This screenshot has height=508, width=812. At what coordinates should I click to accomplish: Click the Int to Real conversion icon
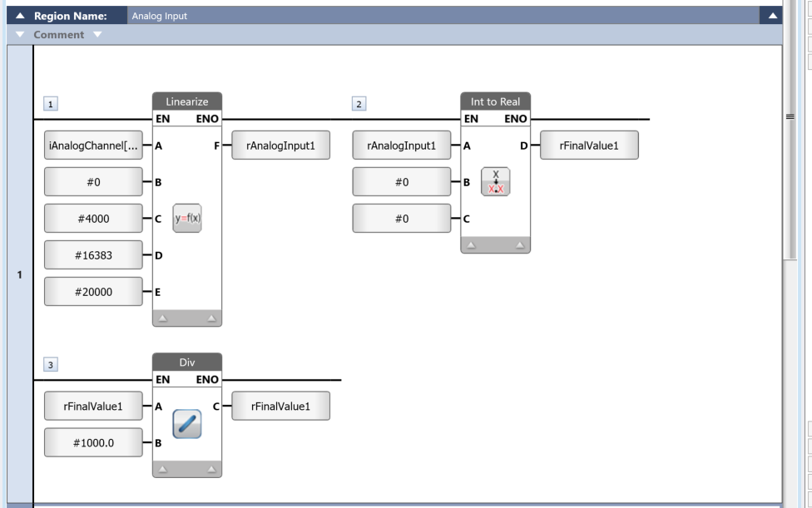(x=496, y=181)
